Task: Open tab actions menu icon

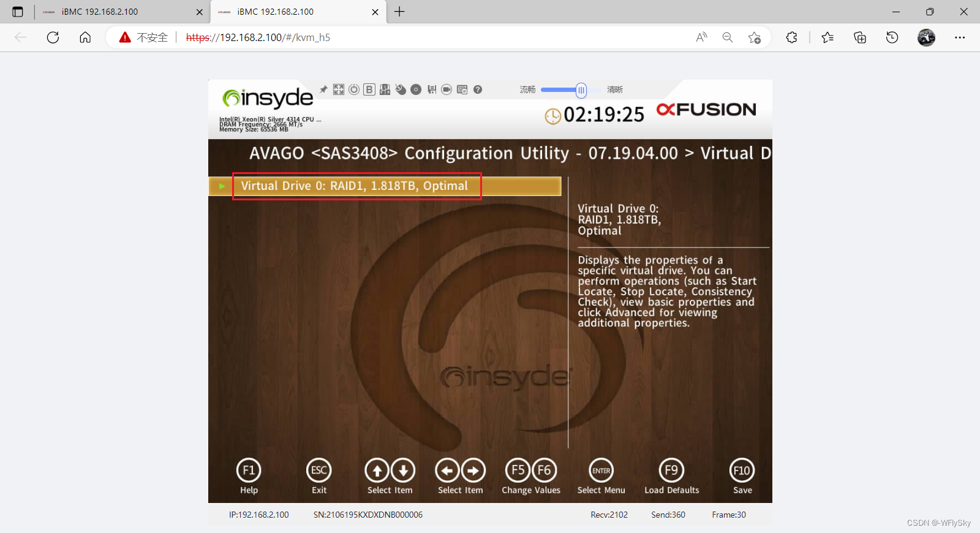Action: pyautogui.click(x=17, y=12)
